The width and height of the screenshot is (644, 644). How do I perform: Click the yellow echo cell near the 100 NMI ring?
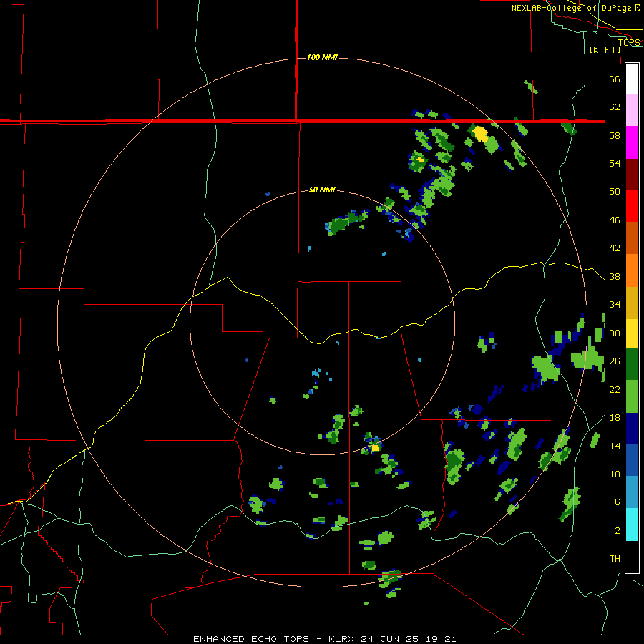click(x=480, y=135)
